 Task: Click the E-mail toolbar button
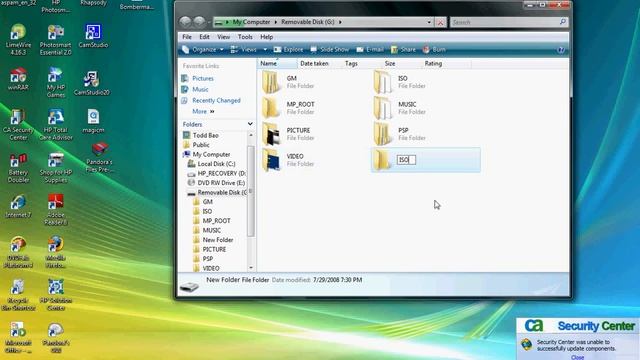370,49
